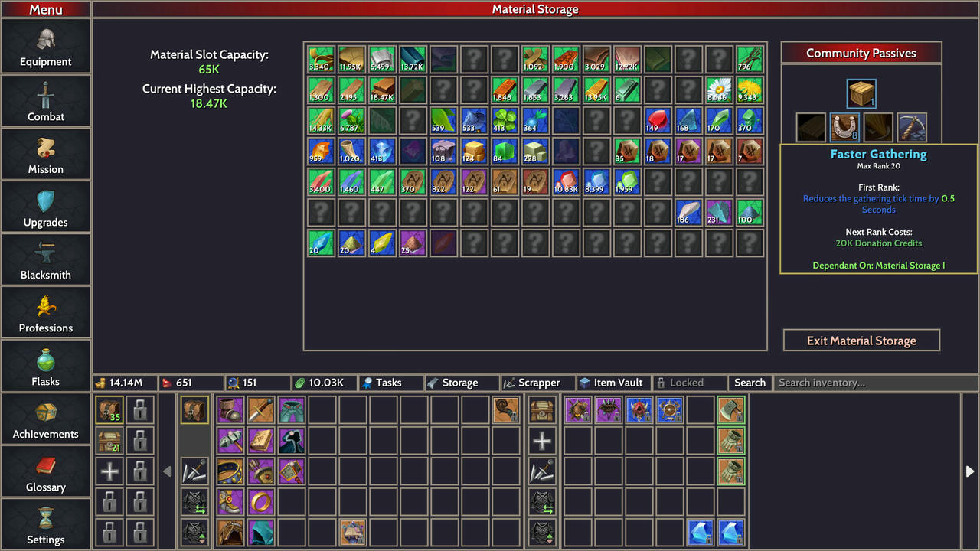Click the crate Material Storage passive icon
Image resolution: width=980 pixels, height=551 pixels.
[x=861, y=94]
